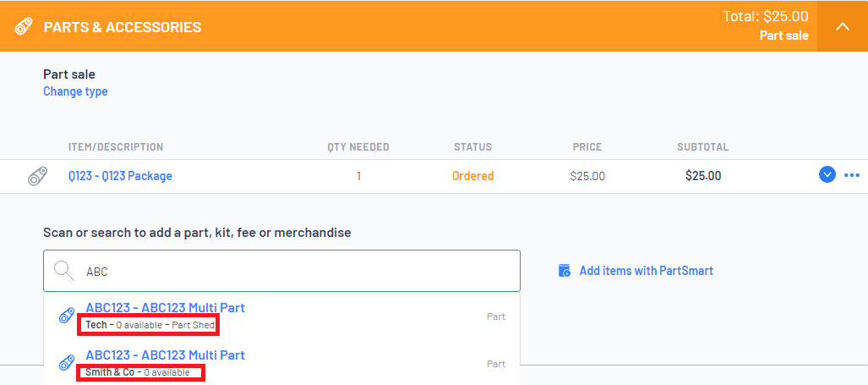868x385 pixels.
Task: Click the Qty Needed value 1
Action: click(x=358, y=176)
